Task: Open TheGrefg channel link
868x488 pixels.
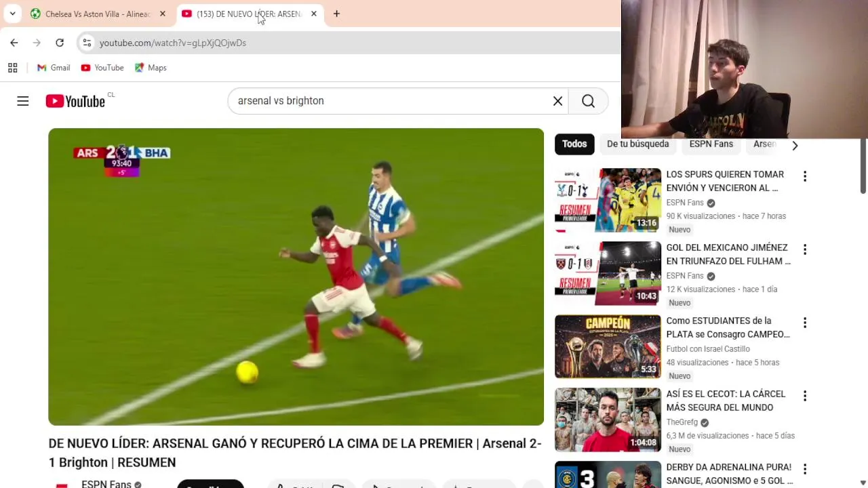Action: 682,422
